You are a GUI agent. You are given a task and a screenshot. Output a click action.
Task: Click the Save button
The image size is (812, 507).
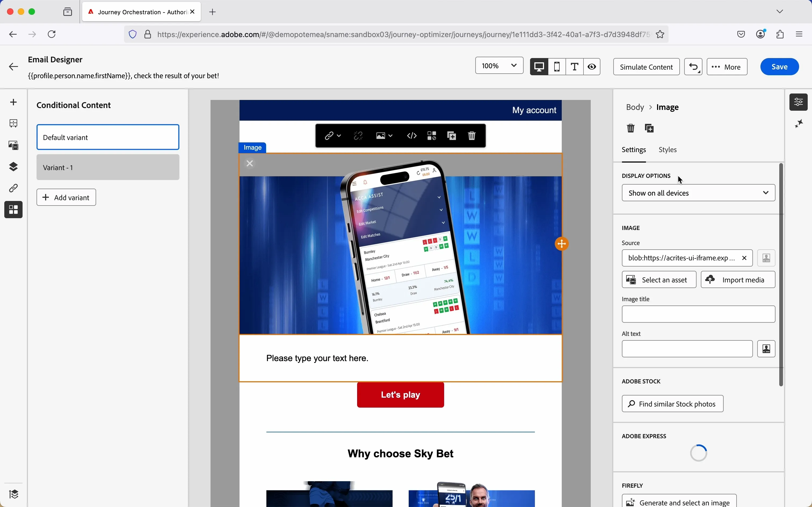(x=780, y=67)
